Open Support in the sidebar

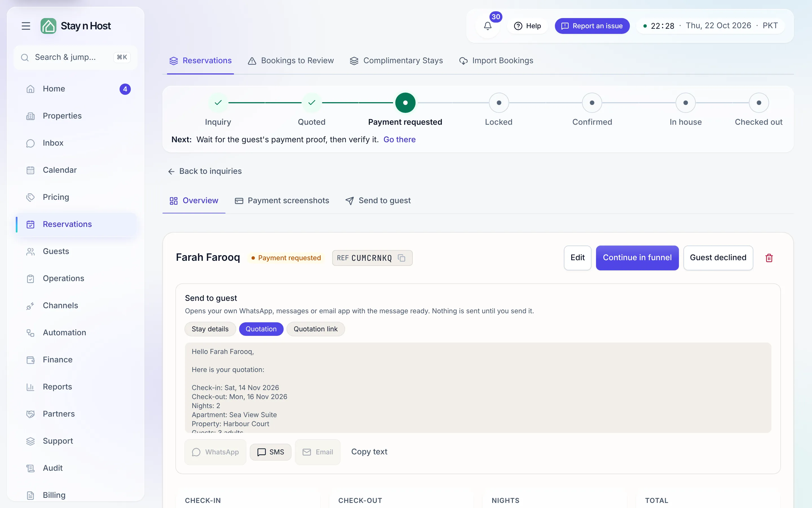(76, 441)
